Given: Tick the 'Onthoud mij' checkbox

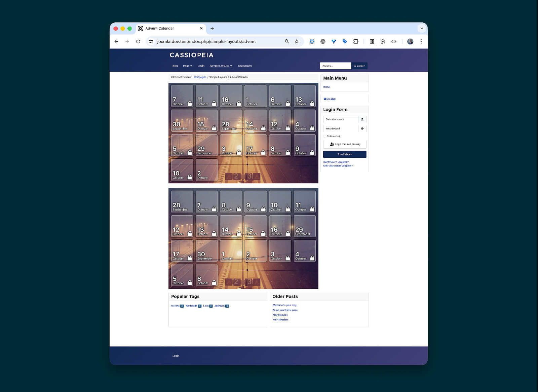Looking at the screenshot, I should point(324,136).
